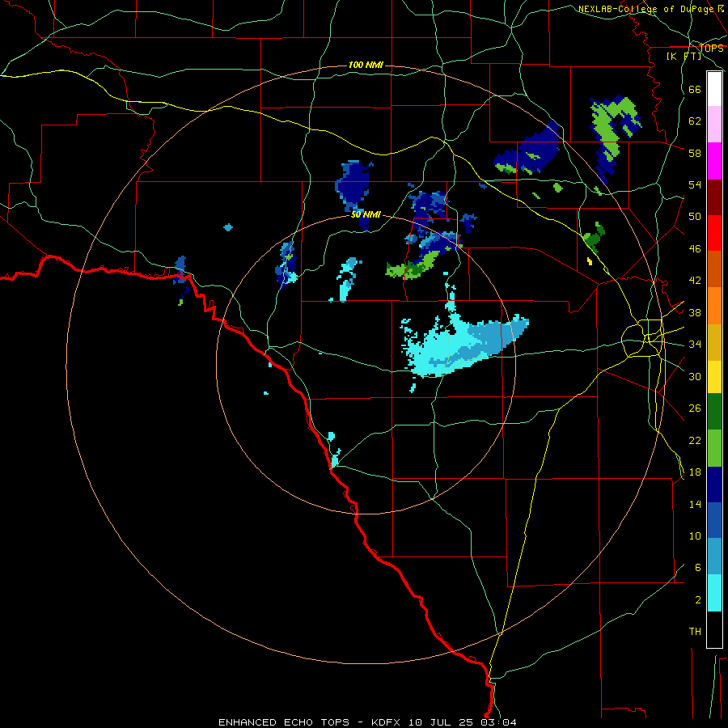The image size is (728, 728).
Task: Click the navy blue legend swatch
Action: tap(714, 485)
